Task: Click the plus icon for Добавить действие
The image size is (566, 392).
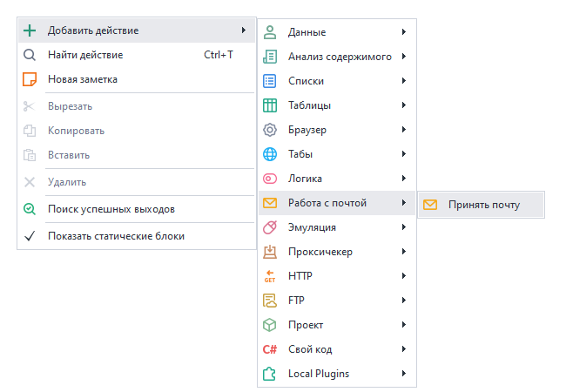Action: pyautogui.click(x=30, y=30)
